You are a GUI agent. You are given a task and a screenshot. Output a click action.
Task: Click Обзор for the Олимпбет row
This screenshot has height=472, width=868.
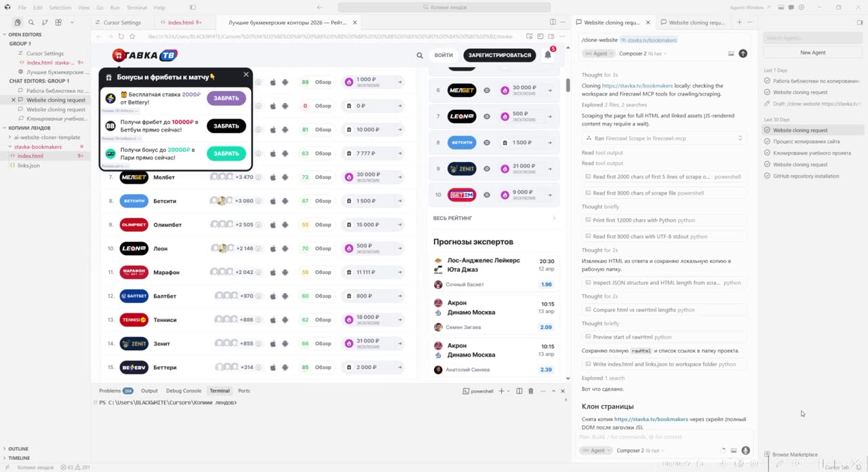[323, 225]
